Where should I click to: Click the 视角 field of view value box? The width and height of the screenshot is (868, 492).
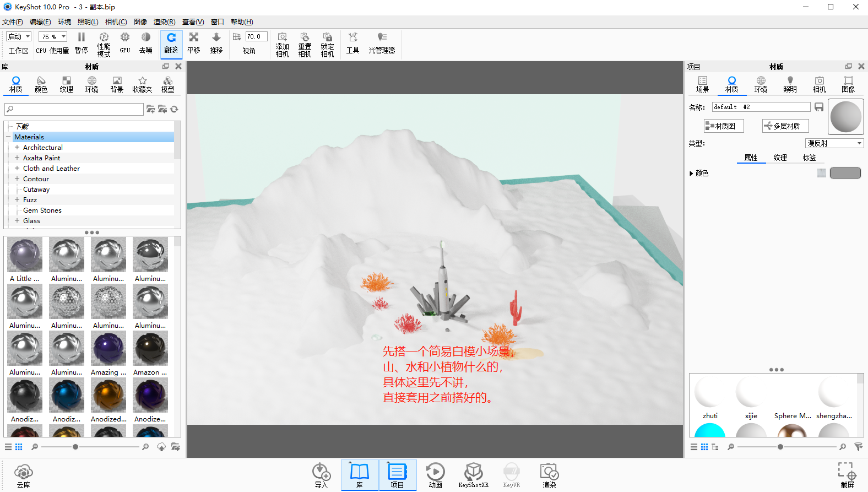click(256, 36)
